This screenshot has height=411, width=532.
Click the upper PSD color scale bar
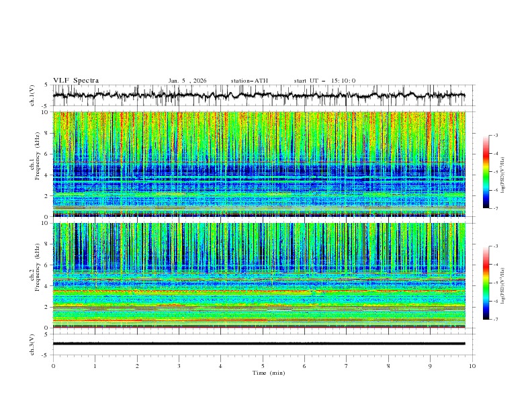point(486,172)
